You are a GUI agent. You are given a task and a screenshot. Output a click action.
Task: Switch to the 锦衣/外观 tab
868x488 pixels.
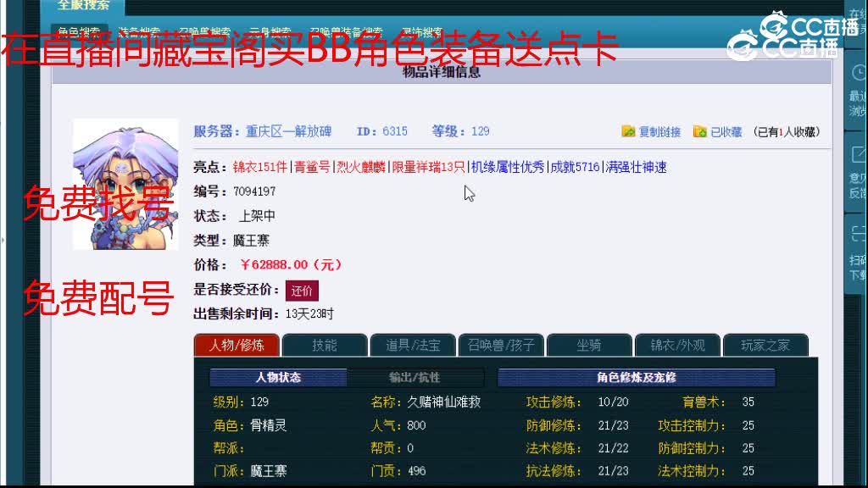pos(678,345)
